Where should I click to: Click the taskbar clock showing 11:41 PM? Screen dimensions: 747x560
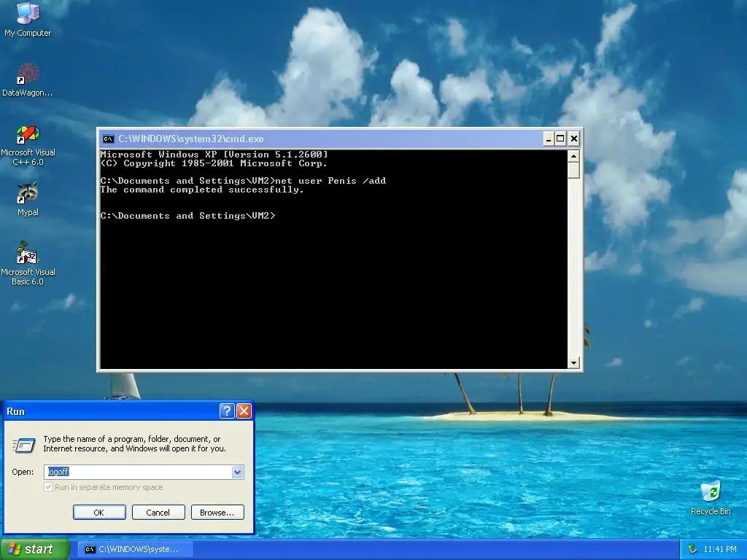coord(719,549)
